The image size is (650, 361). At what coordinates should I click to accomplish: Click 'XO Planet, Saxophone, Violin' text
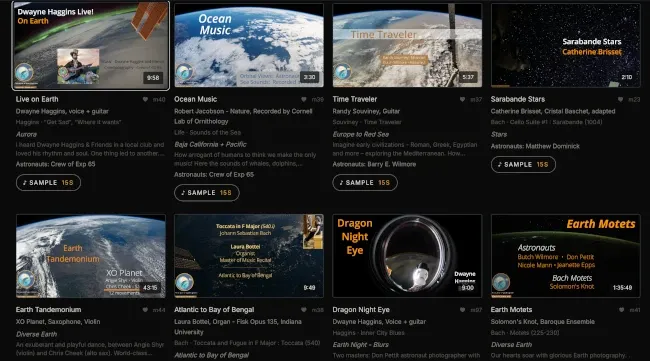[58, 322]
